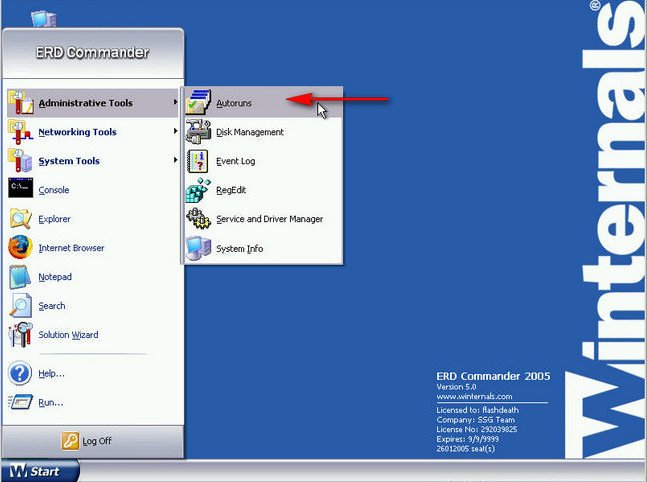Select Autoruns in the submenu
Screen dimensions: 647x482
(x=263, y=103)
